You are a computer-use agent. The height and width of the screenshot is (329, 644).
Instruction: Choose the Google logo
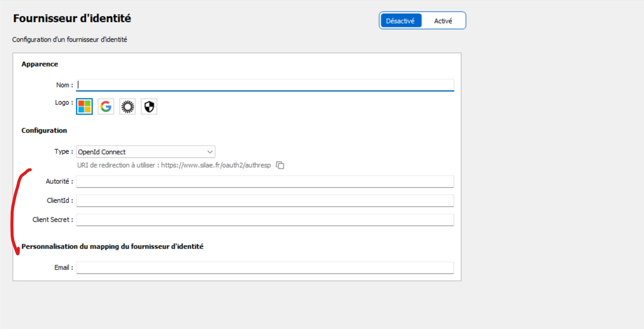[106, 106]
